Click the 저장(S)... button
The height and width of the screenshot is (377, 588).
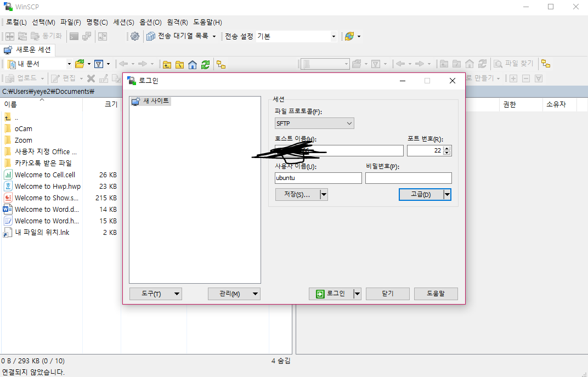[298, 195]
